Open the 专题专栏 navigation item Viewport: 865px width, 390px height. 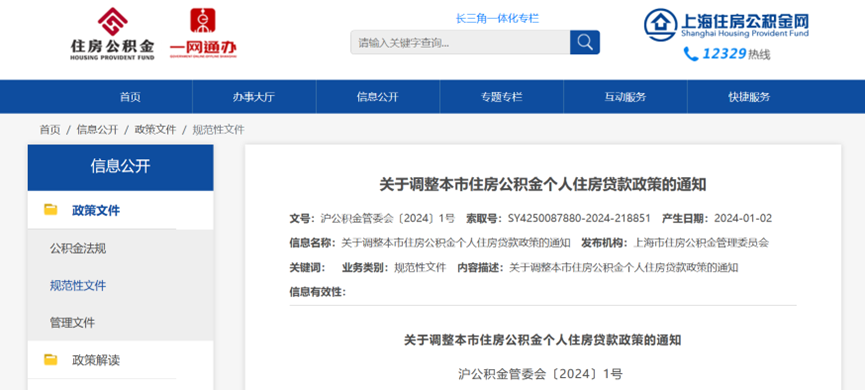pyautogui.click(x=501, y=97)
